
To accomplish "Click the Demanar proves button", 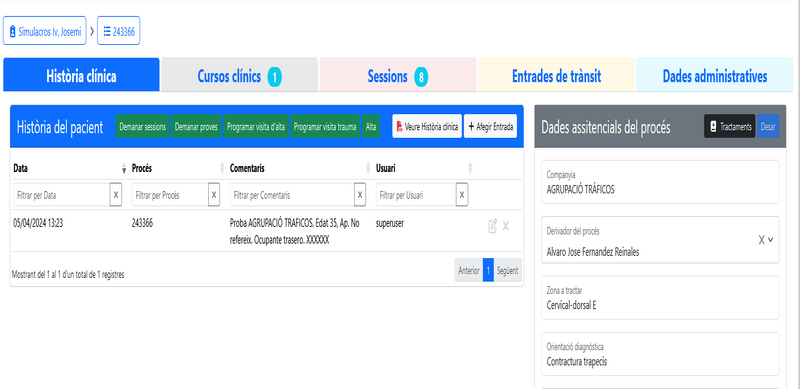I will [196, 127].
